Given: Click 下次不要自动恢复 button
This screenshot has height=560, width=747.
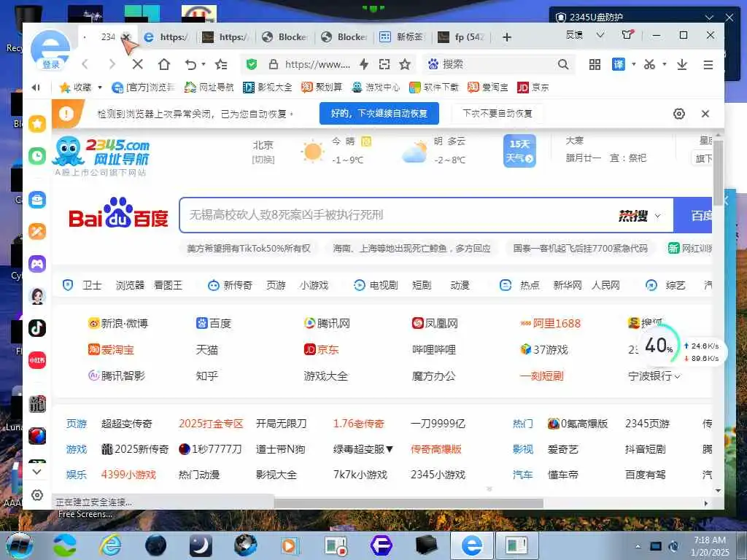Looking at the screenshot, I should [x=498, y=113].
